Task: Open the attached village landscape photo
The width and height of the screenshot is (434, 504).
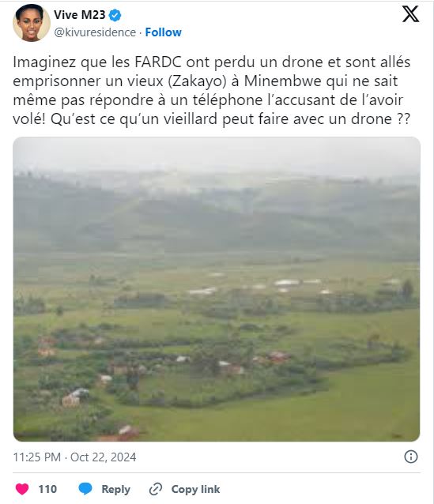Action: [x=217, y=289]
